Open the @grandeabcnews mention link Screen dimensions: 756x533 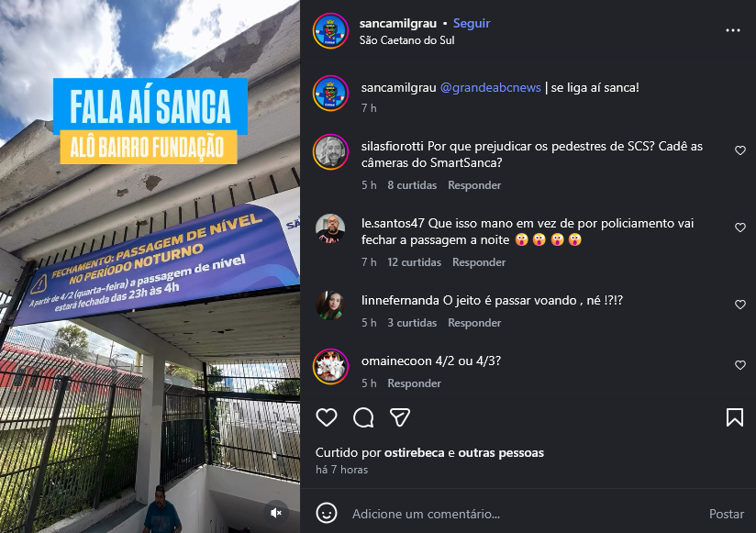point(490,88)
